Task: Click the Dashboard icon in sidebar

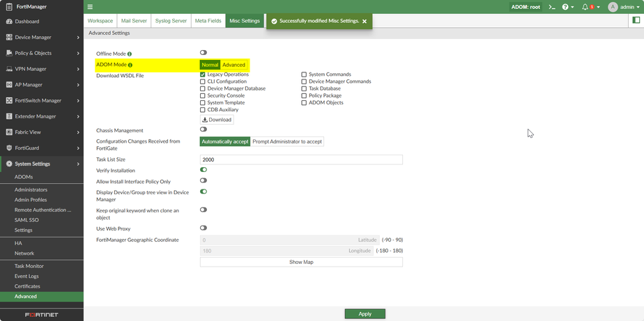Action: click(9, 22)
